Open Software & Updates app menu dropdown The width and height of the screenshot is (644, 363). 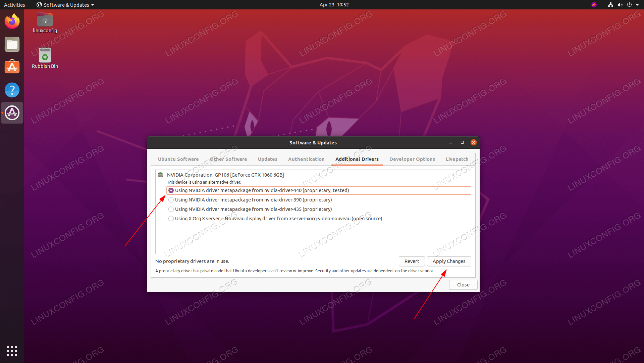pyautogui.click(x=65, y=5)
